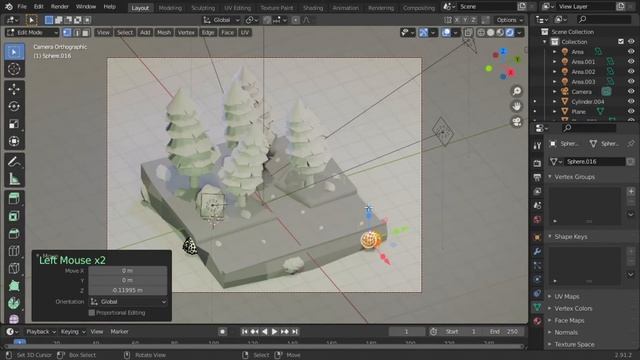Select the 3D Cursor tool
Screen dimensions: 640x360
tap(14, 69)
